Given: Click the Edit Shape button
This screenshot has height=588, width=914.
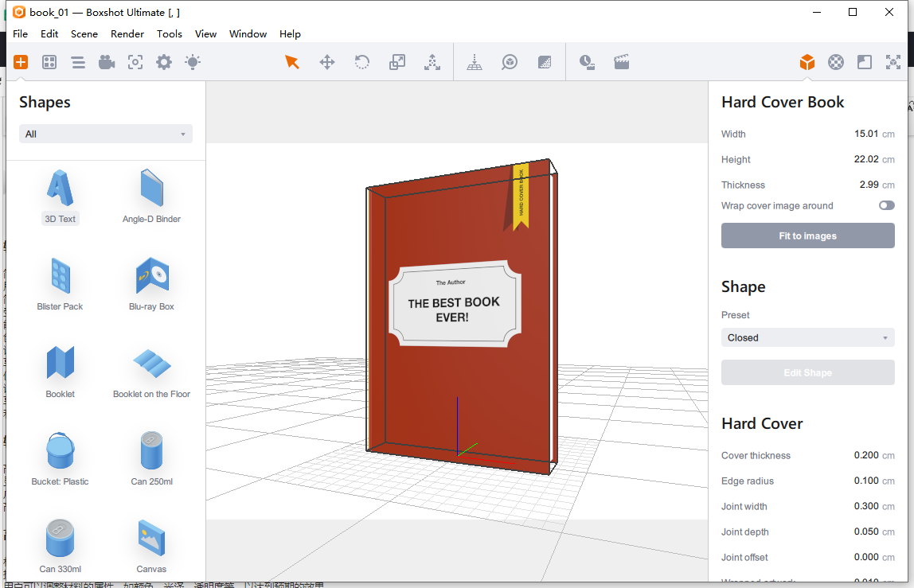Looking at the screenshot, I should 807,373.
